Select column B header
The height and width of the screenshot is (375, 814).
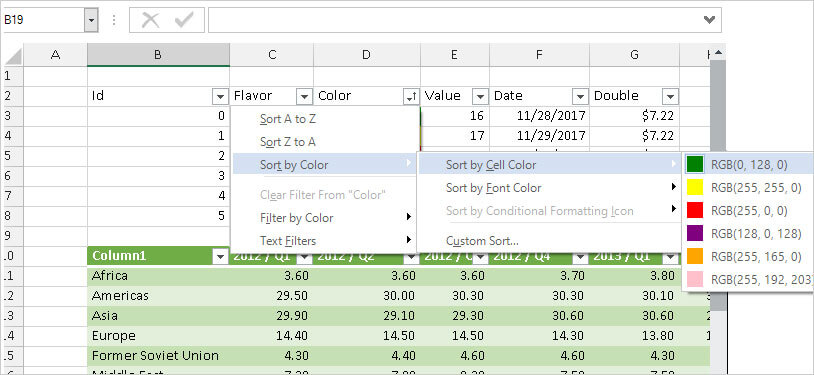click(x=158, y=56)
